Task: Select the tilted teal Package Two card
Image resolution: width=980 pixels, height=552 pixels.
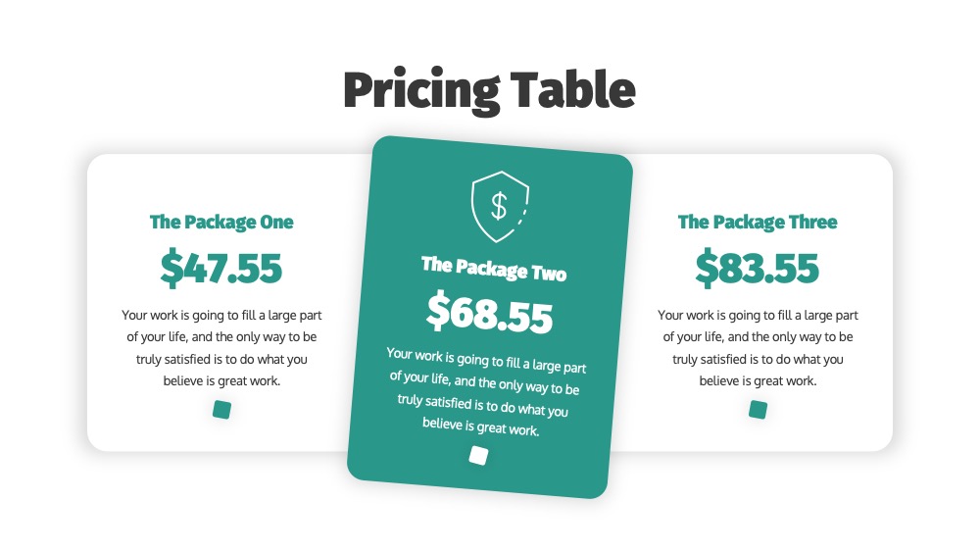Action: 490,317
